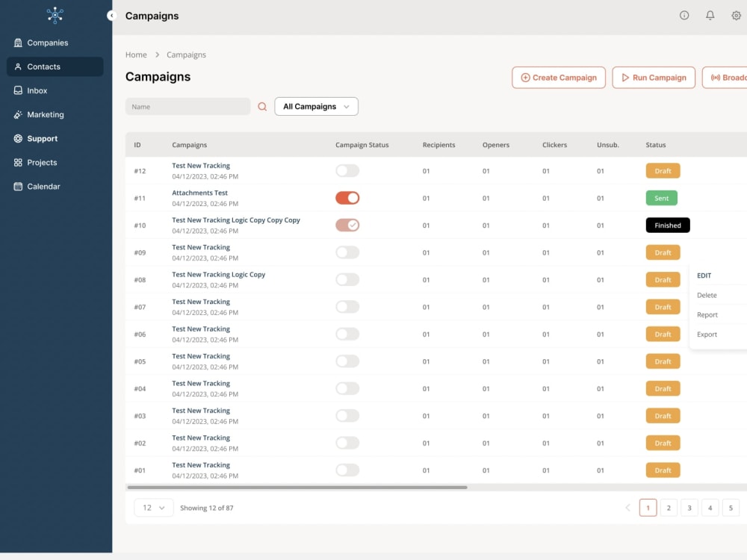The width and height of the screenshot is (747, 560).
Task: Go to page 4
Action: [x=710, y=508]
